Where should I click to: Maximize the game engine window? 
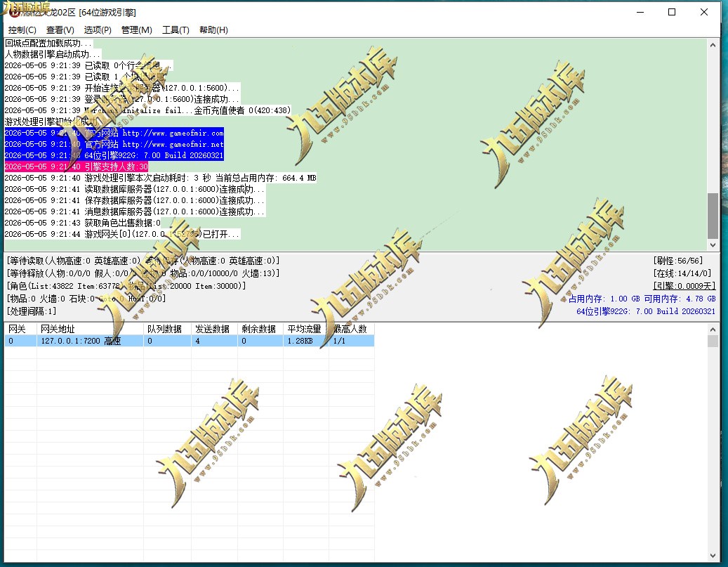(x=672, y=12)
